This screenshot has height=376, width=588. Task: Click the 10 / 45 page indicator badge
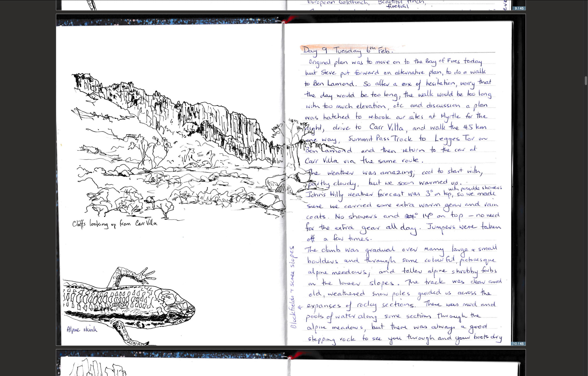(x=518, y=344)
